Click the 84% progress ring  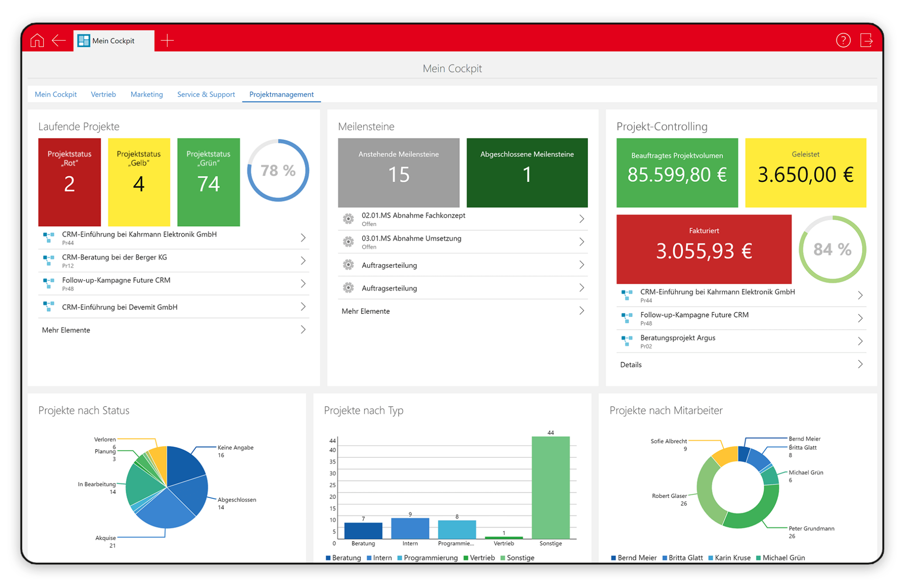[x=832, y=249]
